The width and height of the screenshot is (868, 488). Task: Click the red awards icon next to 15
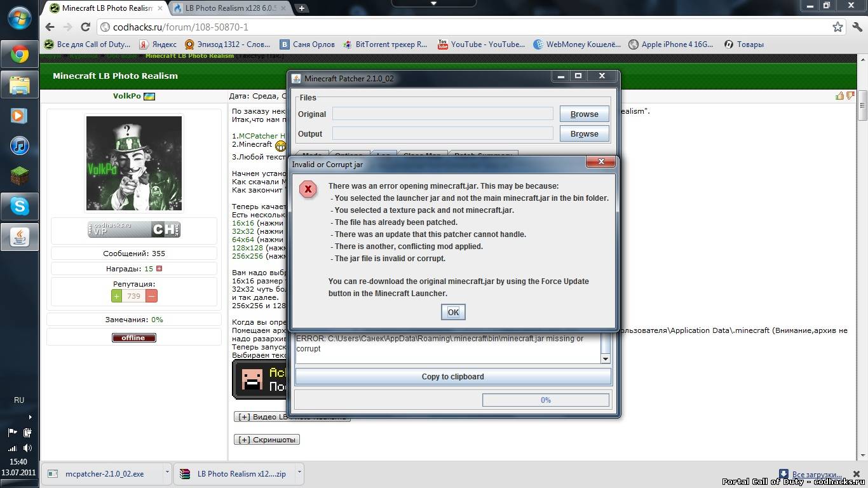pyautogui.click(x=159, y=269)
